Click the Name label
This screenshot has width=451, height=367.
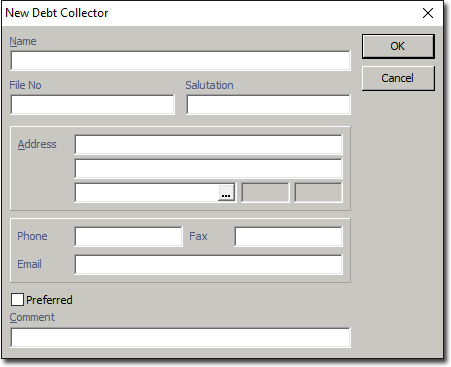tap(23, 41)
